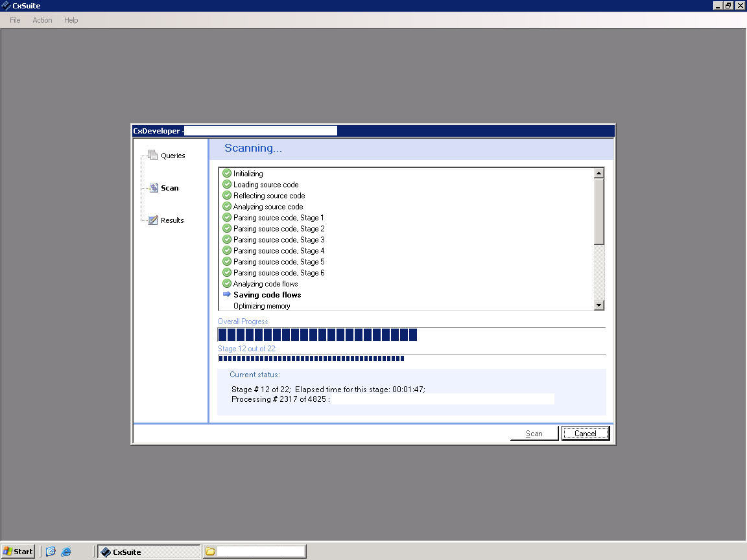747x560 pixels.
Task: Click the check icon for Parsing Stage 6
Action: point(227,272)
